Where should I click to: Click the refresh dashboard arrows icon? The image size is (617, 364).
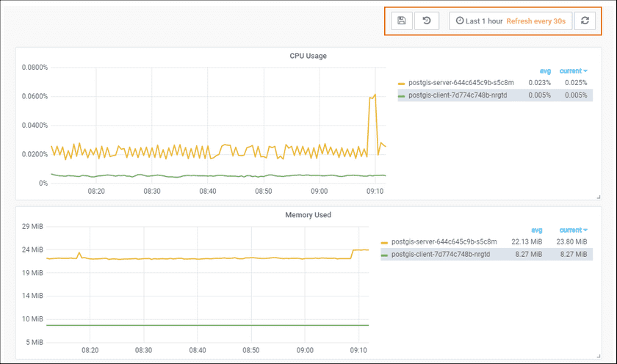coord(585,21)
